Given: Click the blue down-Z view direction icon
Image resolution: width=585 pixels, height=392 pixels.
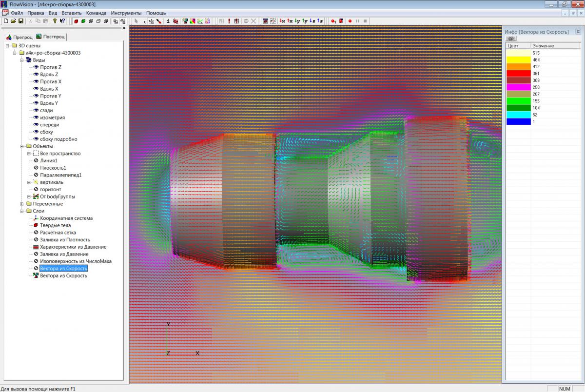Looking at the screenshot, I should pos(312,21).
